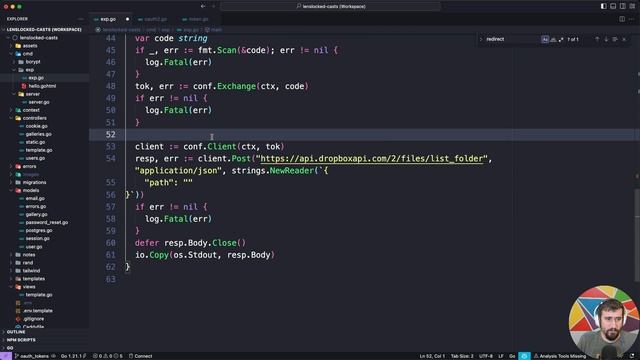Expand the tailwind folder

pyautogui.click(x=44, y=271)
